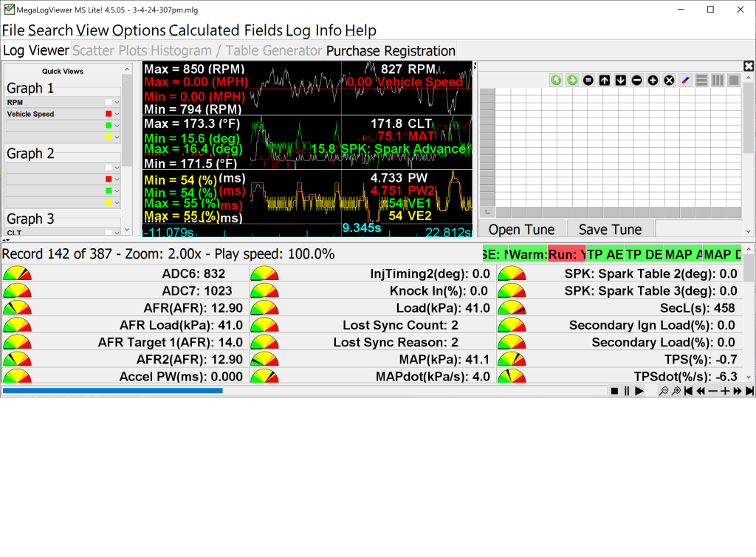Click the black equals icon in table toolbar

588,80
